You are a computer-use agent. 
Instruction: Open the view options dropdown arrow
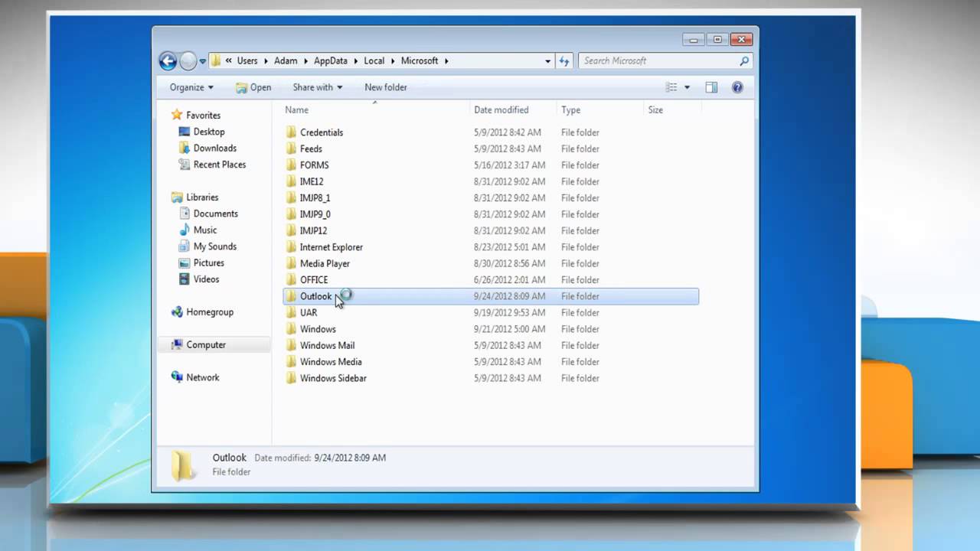(x=687, y=87)
